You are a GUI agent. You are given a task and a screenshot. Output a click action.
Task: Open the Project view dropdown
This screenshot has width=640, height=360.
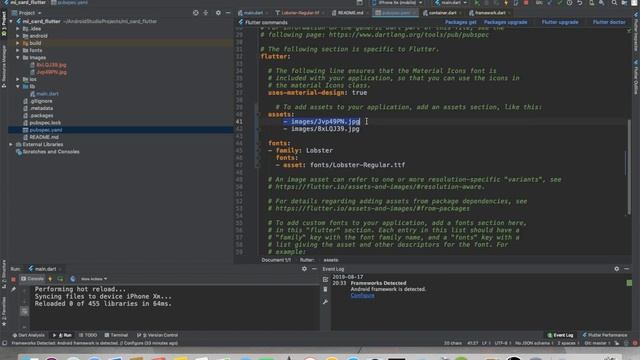(x=27, y=13)
